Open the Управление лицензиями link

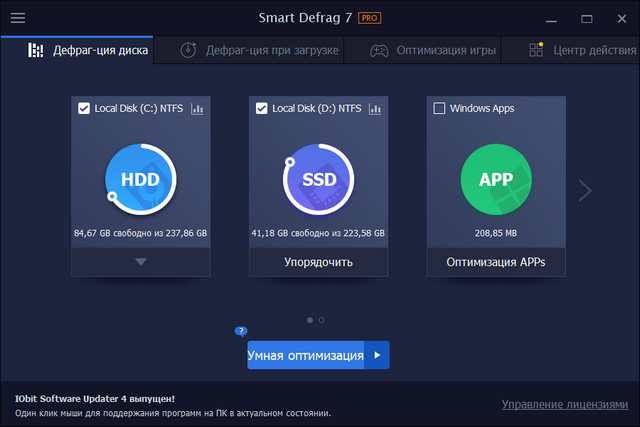[x=564, y=404]
